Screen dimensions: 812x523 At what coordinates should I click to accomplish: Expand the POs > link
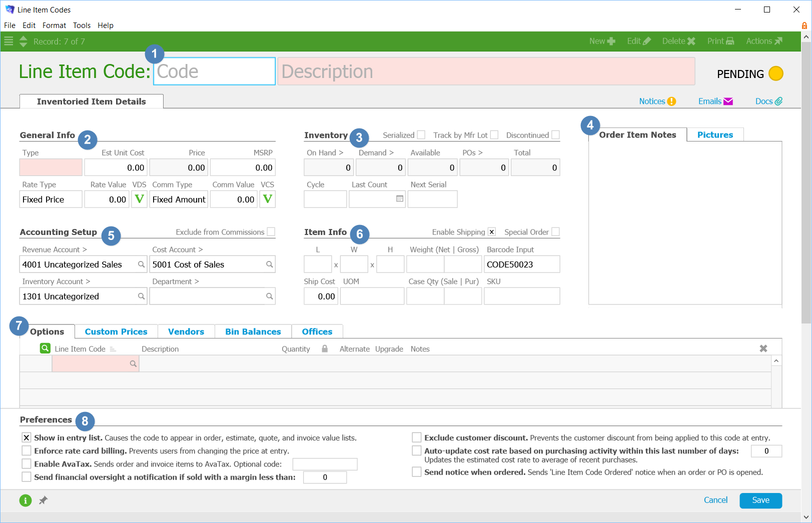(473, 152)
